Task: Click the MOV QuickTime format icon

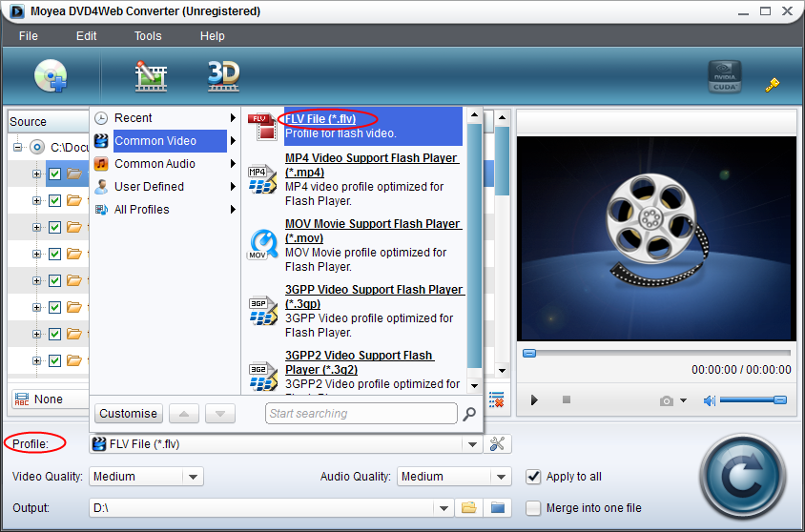Action: [x=263, y=245]
